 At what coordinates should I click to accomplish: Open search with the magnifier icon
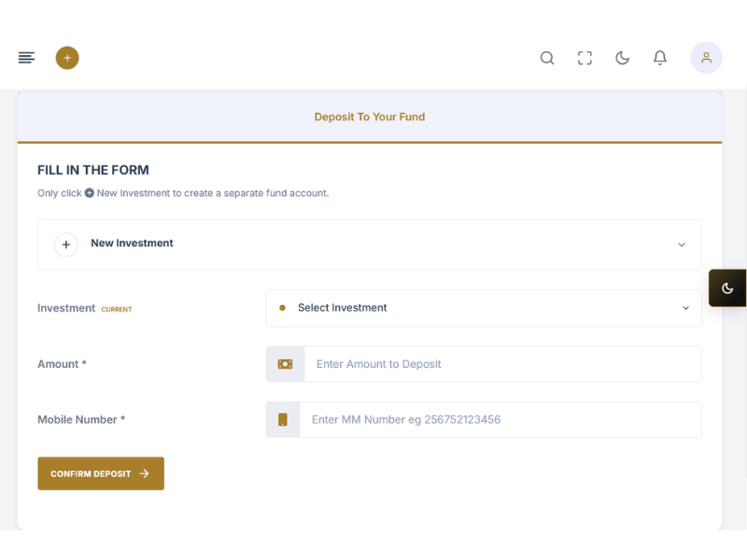547,58
